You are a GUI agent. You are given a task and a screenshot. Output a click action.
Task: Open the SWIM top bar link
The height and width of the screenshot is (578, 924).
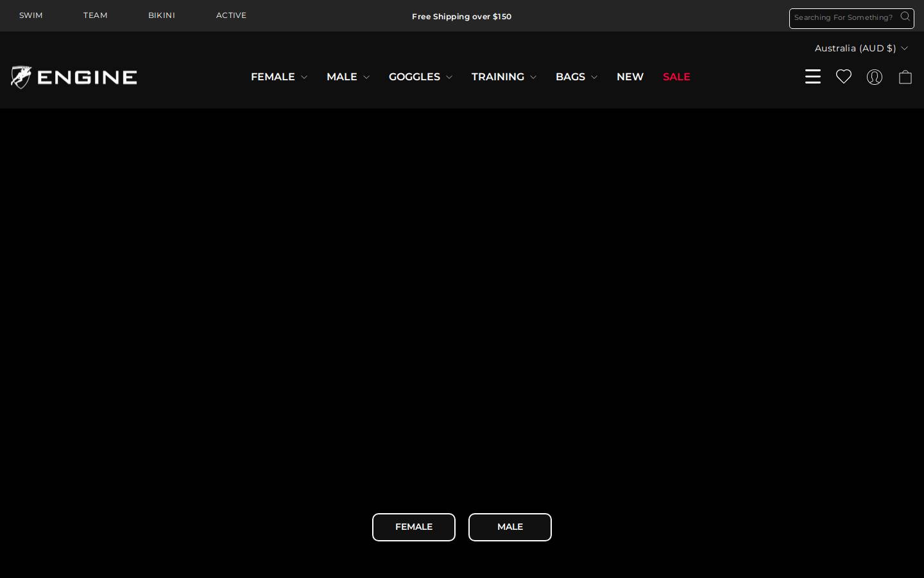click(x=31, y=15)
